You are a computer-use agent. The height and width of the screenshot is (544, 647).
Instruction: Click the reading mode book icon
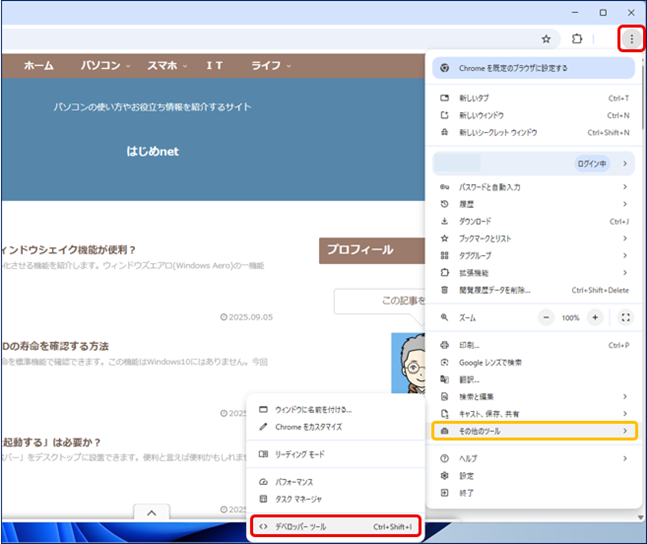(263, 454)
